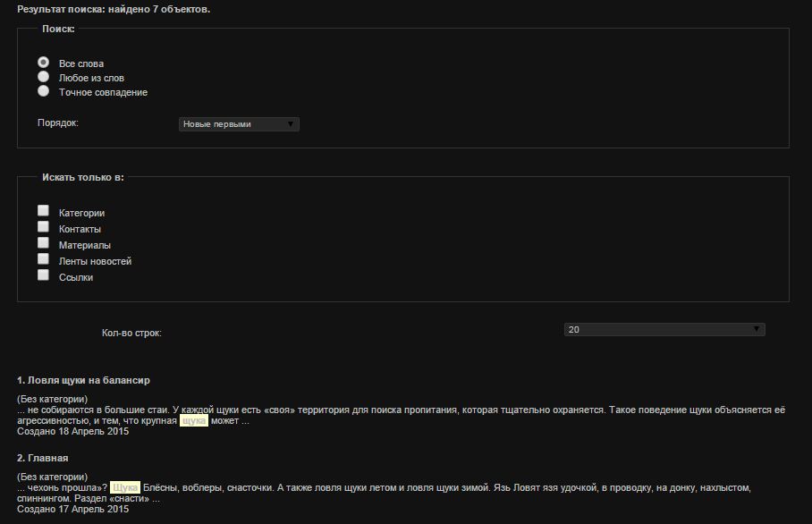
Task: Choose 'Точное совпадение' search mode
Action: pyautogui.click(x=44, y=91)
